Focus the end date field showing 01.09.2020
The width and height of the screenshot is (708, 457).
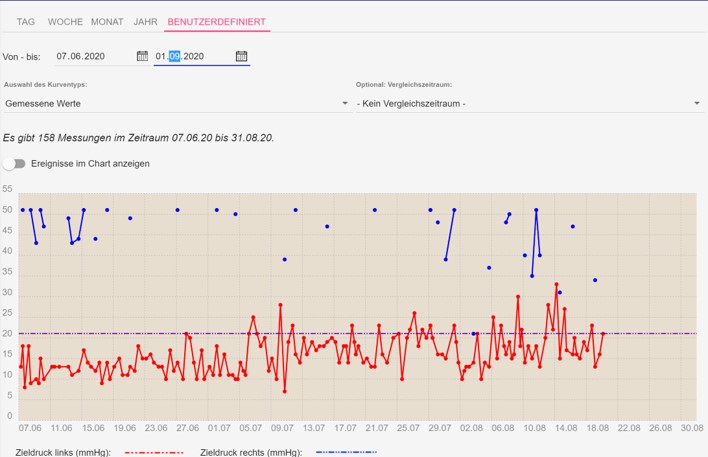[190, 57]
